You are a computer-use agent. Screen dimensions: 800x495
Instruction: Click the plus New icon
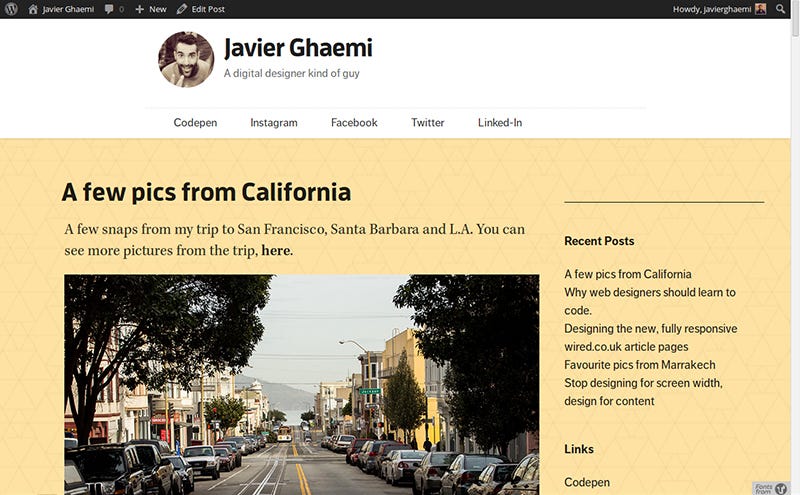[139, 9]
